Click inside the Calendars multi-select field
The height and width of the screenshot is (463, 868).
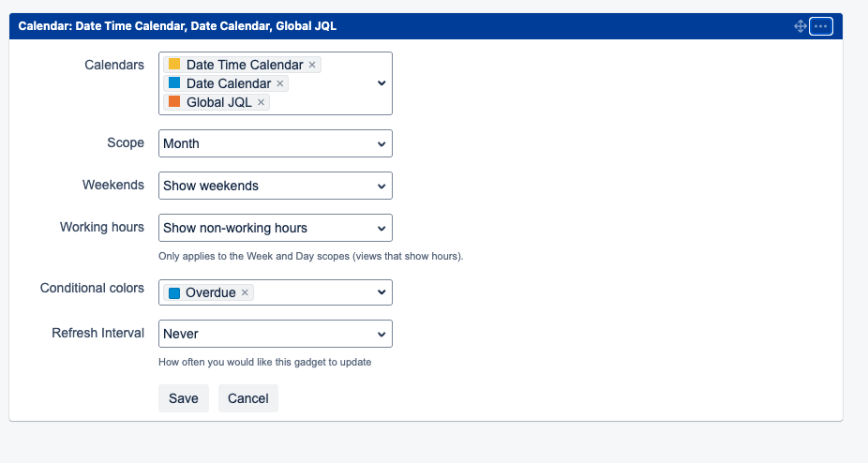point(276,83)
